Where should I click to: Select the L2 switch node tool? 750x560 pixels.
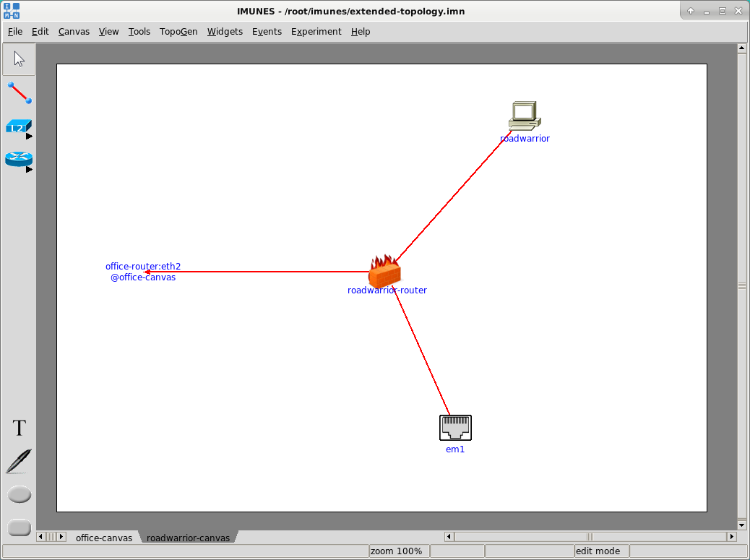click(18, 126)
